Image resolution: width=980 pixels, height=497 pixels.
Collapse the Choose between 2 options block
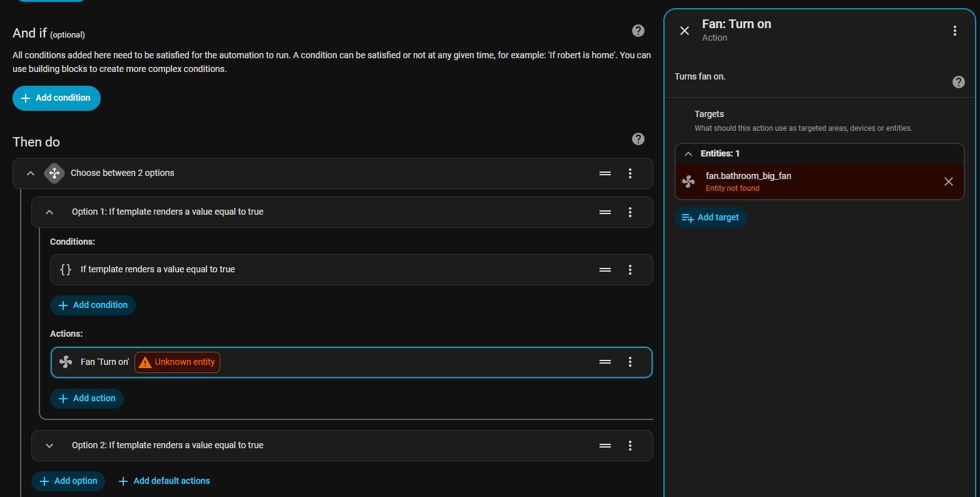(x=31, y=173)
